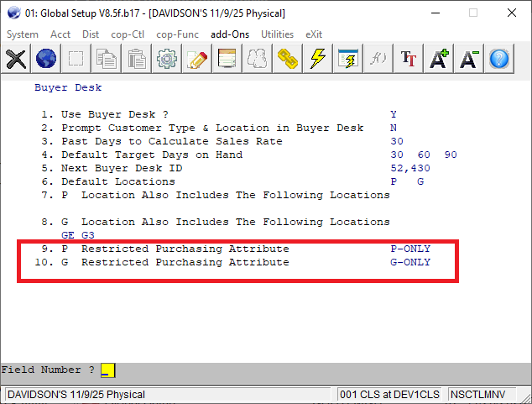The image size is (532, 404).
Task: Click the black X cancel toolbar icon
Action: [x=17, y=59]
